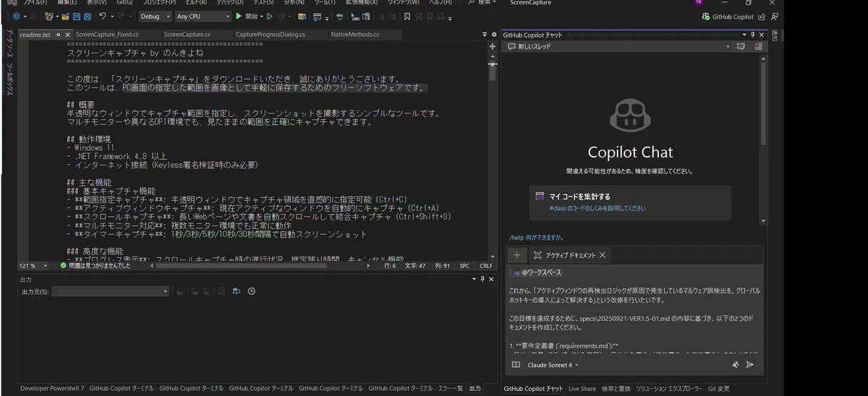Image resolution: width=868 pixels, height=396 pixels.
Task: Click the output timestamp clock icon
Action: [x=251, y=291]
